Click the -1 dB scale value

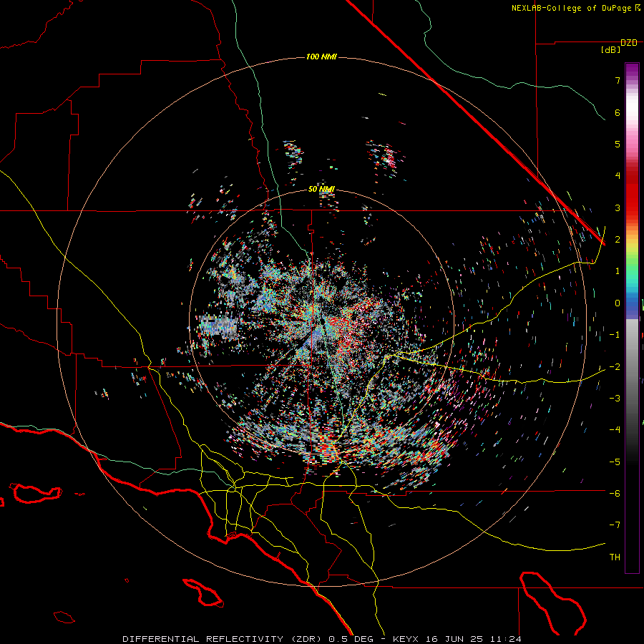coord(615,335)
